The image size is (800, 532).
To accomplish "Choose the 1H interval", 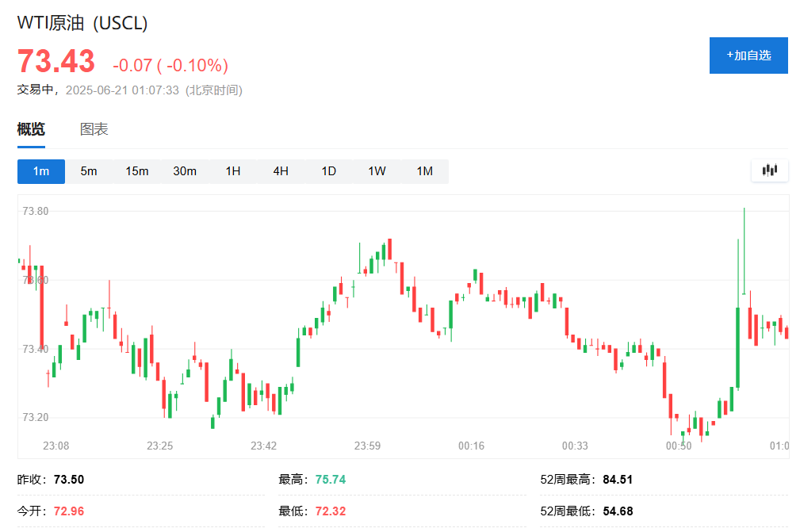I will (x=232, y=171).
